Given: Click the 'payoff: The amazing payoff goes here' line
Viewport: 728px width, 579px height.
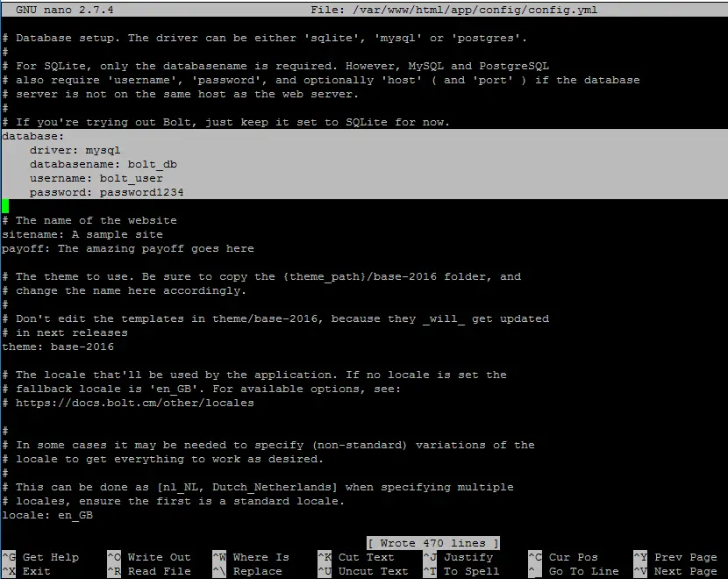Looking at the screenshot, I should (128, 248).
